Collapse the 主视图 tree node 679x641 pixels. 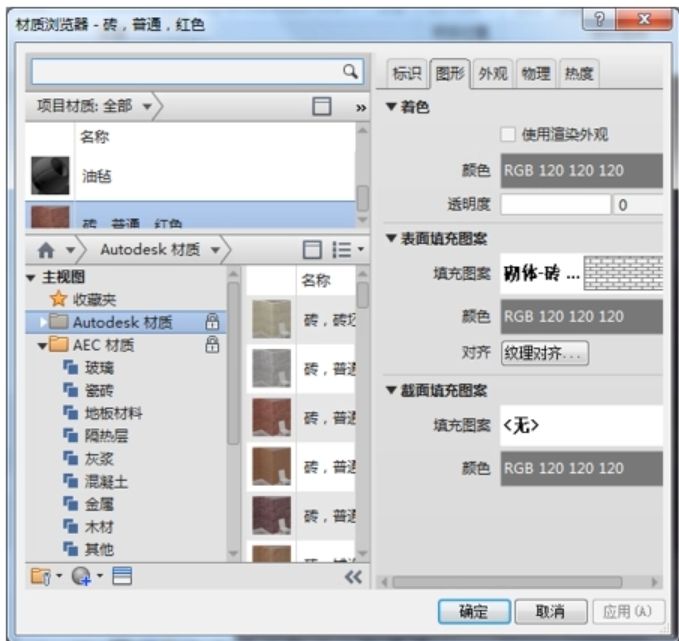pos(31,278)
